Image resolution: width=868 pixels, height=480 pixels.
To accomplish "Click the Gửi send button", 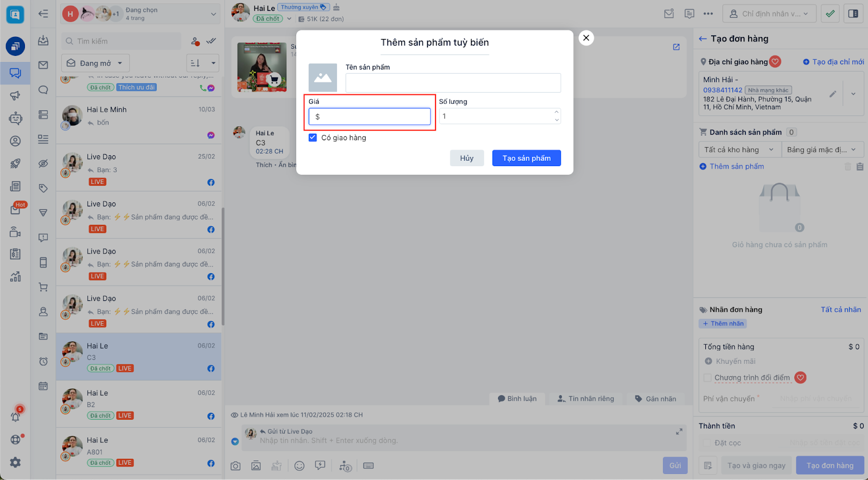I will 675,465.
